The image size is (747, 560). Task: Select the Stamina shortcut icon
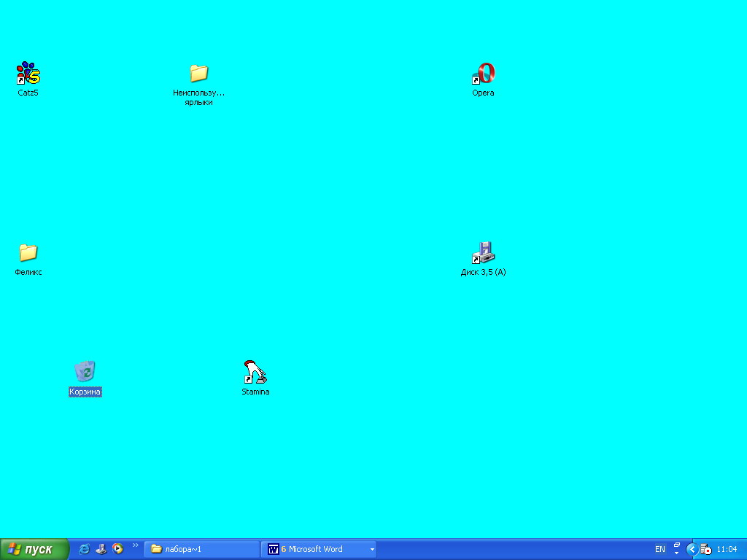pyautogui.click(x=255, y=372)
